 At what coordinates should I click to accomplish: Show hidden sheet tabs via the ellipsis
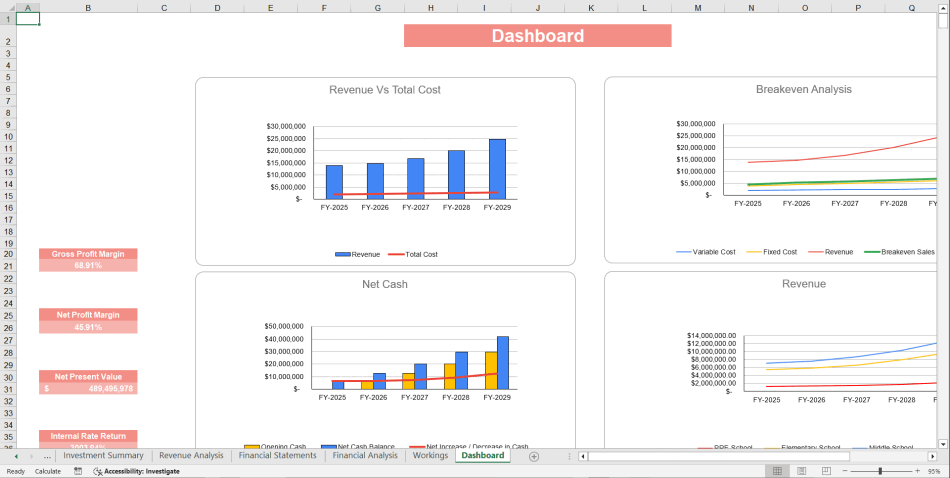pos(47,456)
